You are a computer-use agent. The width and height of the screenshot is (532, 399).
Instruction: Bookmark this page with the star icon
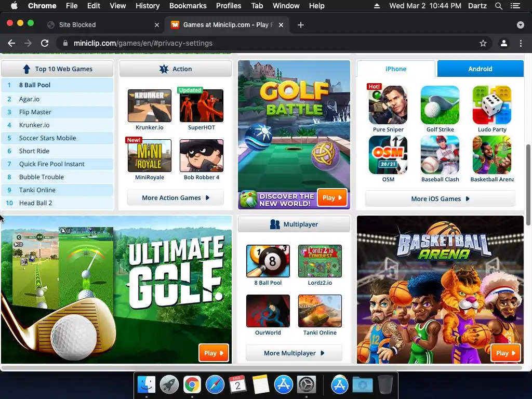(x=483, y=43)
